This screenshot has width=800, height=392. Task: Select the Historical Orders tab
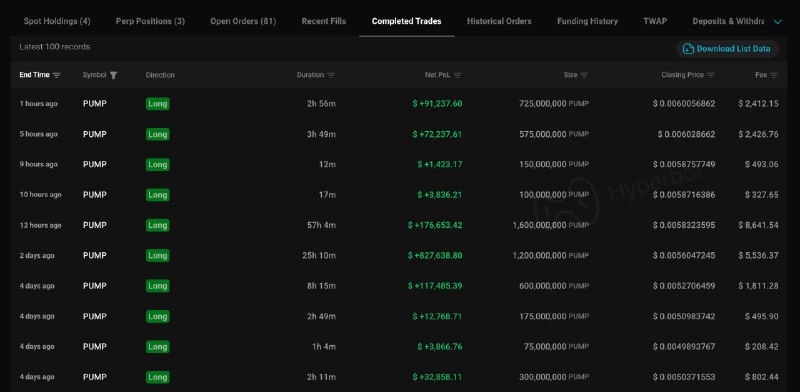499,21
